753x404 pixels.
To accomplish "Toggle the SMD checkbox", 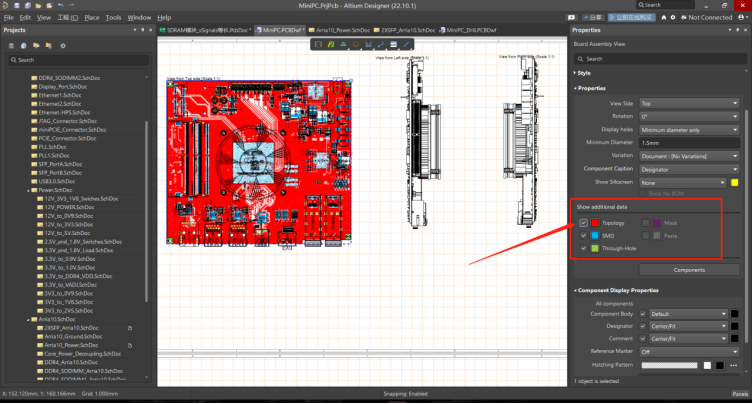I will [583, 235].
